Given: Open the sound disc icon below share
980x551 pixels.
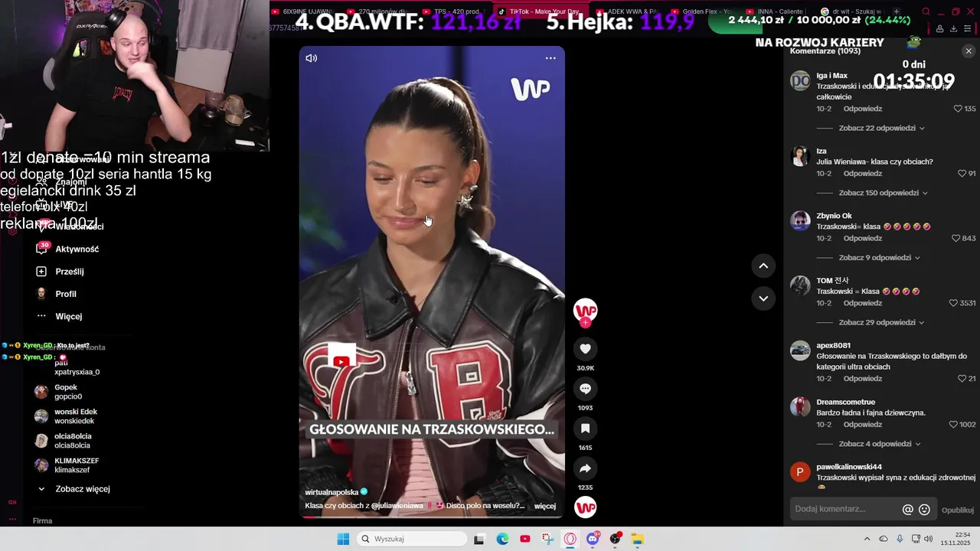Looking at the screenshot, I should tap(585, 507).
